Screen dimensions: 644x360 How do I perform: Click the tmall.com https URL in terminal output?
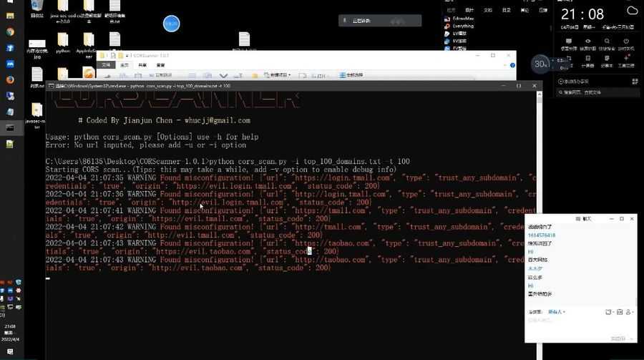[330, 210]
